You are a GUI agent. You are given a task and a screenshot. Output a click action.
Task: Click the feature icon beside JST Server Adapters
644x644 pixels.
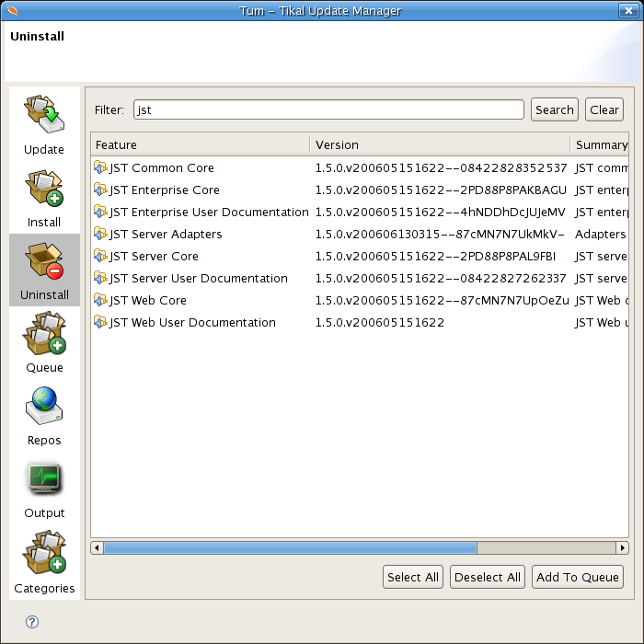coord(99,234)
